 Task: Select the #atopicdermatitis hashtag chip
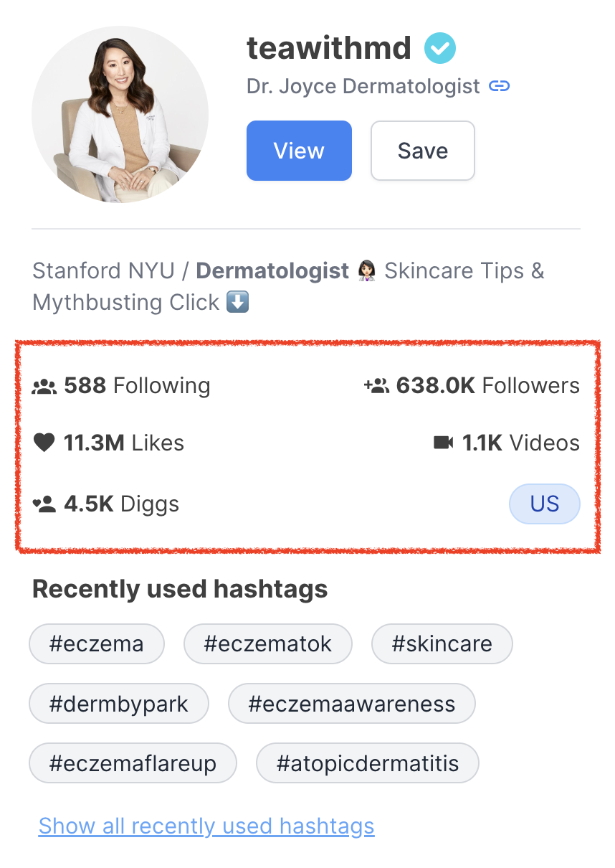click(367, 763)
